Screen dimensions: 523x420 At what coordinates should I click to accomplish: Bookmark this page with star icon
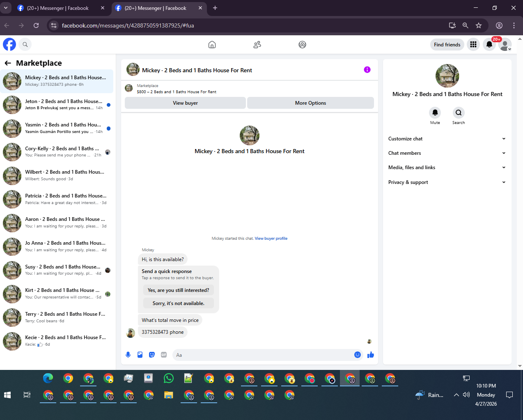pos(479,25)
